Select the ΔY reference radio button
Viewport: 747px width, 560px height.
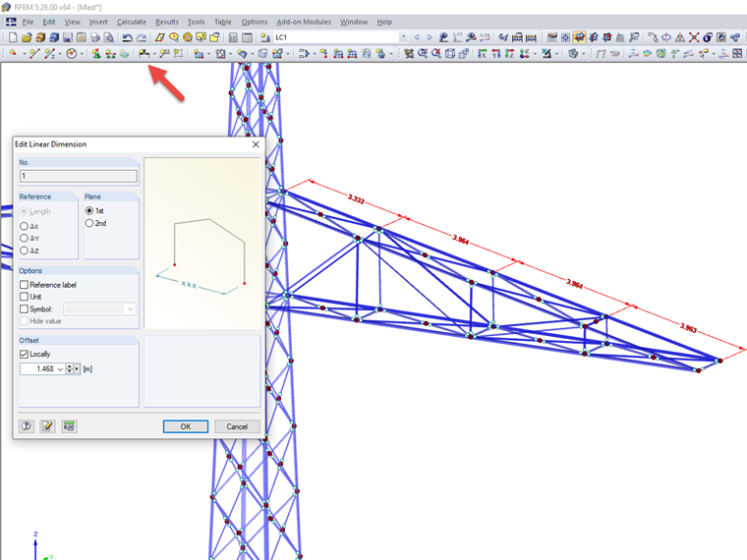tap(24, 238)
